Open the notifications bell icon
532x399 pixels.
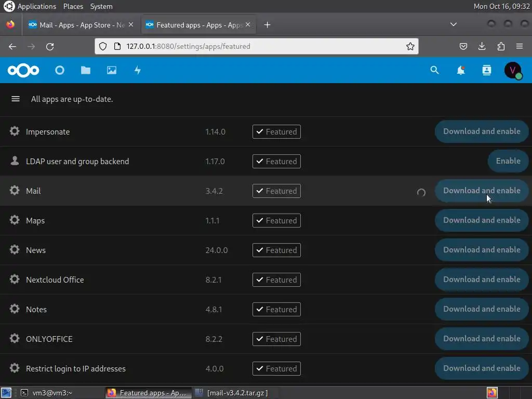[x=460, y=70]
